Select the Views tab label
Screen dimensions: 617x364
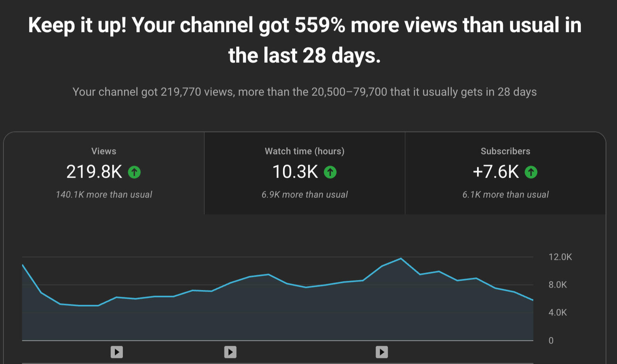coord(104,151)
